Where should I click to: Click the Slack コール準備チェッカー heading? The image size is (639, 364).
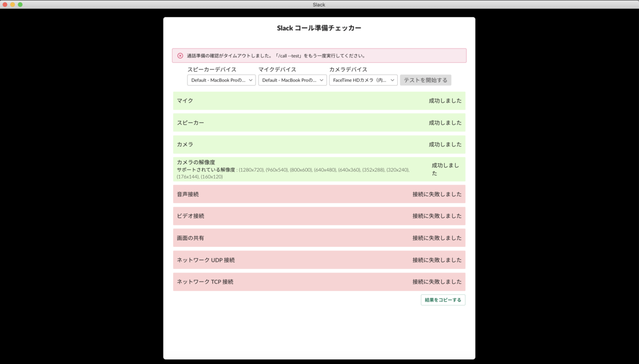[x=319, y=28]
